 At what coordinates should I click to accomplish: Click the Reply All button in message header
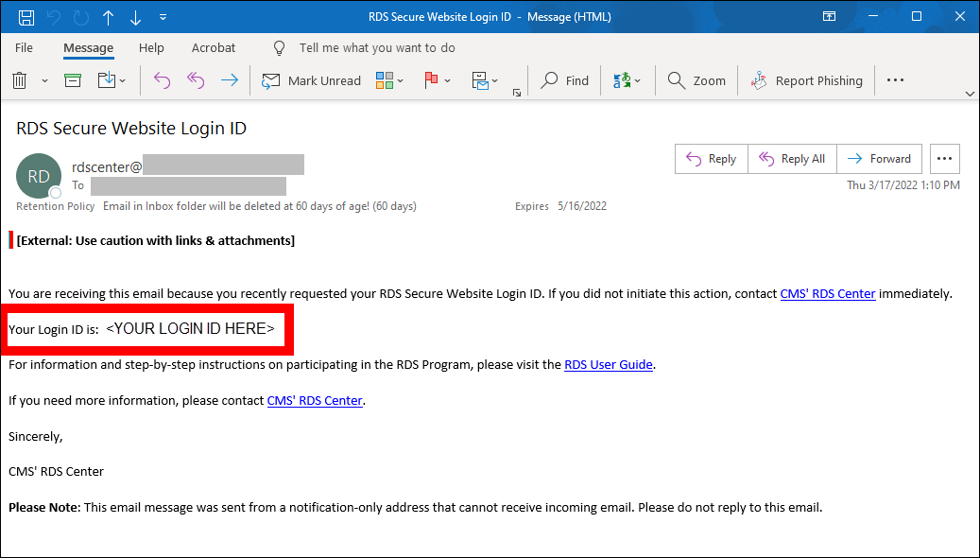[792, 159]
